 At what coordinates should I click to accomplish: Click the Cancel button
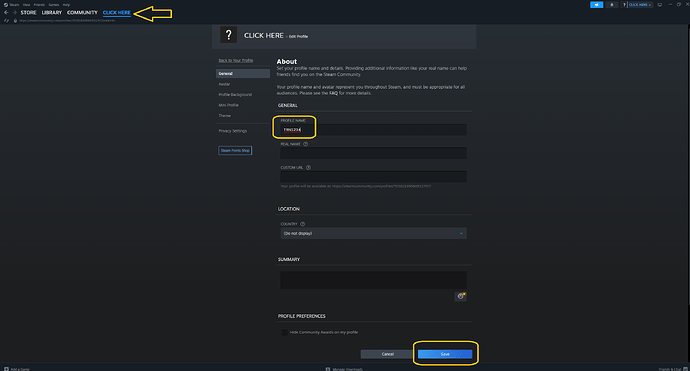tap(387, 354)
